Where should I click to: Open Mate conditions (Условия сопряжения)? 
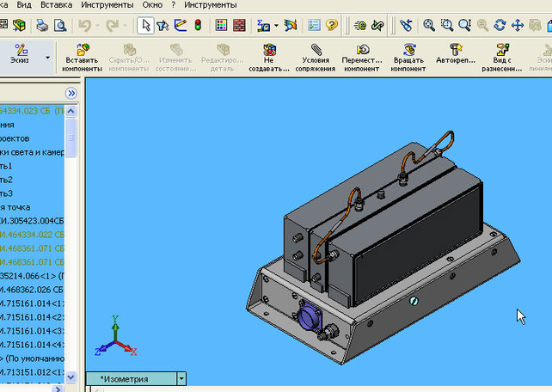(x=316, y=58)
